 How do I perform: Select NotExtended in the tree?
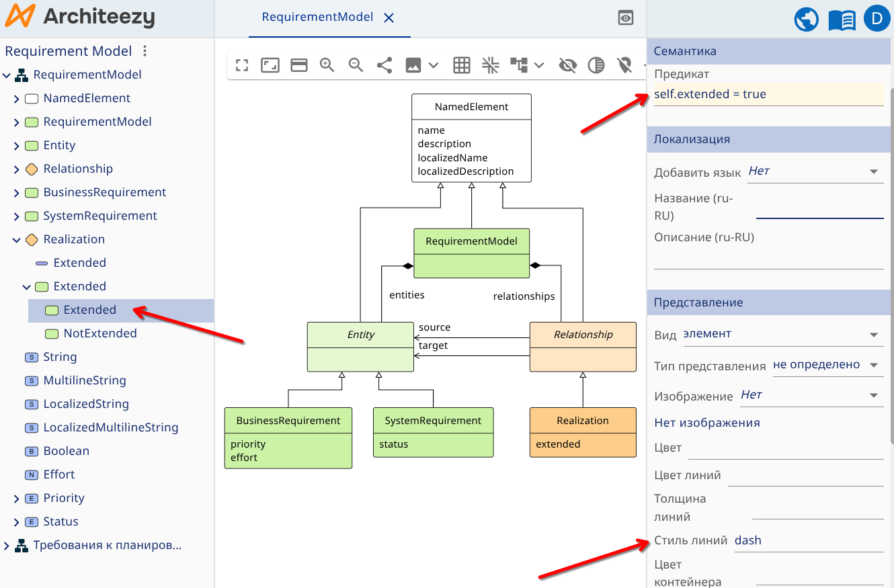pyautogui.click(x=99, y=333)
